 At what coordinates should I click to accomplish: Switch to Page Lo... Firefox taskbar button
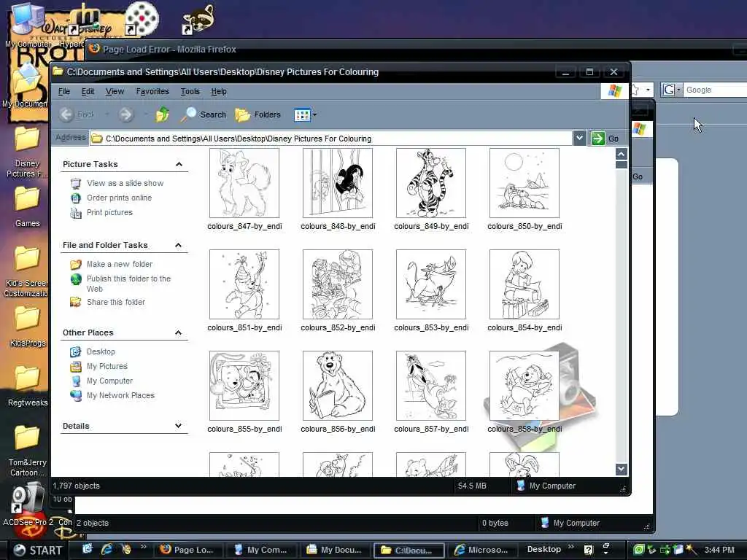[x=186, y=550]
